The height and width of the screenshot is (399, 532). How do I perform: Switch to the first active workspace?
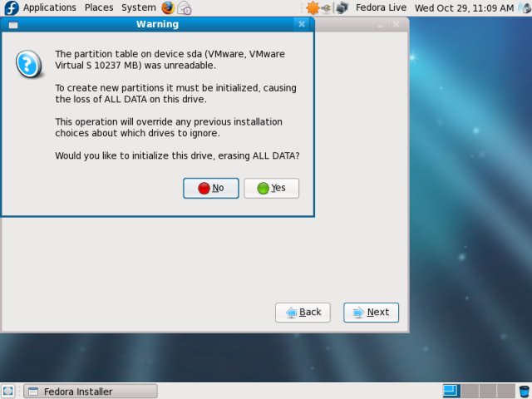pos(451,391)
